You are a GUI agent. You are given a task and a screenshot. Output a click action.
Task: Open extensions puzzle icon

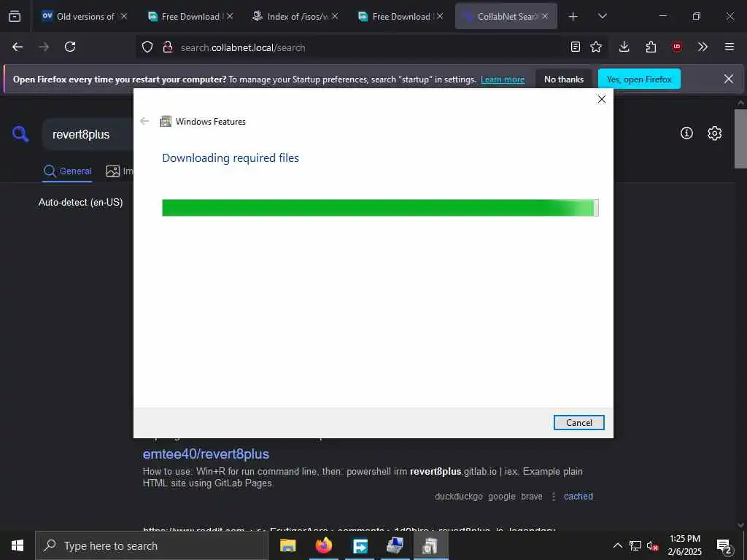pos(651,47)
